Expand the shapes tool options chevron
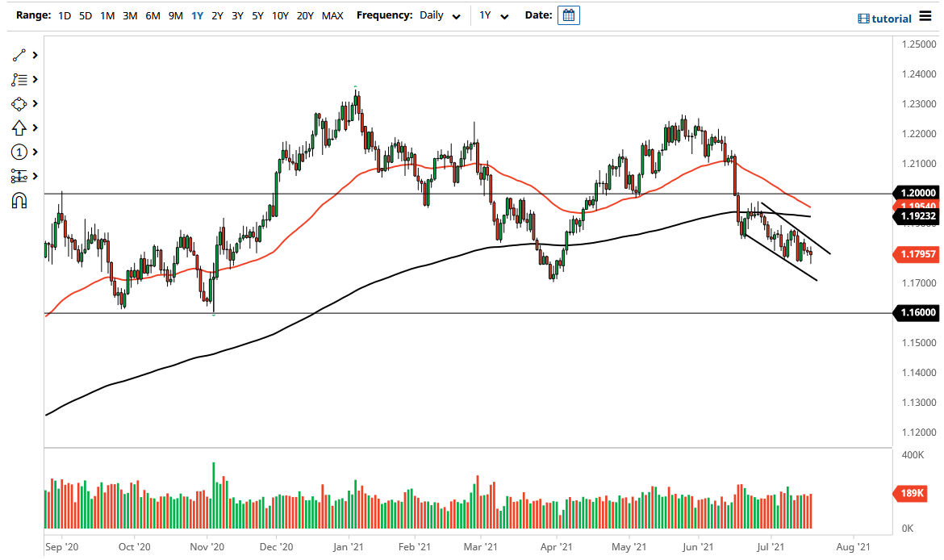Image resolution: width=944 pixels, height=560 pixels. point(35,103)
